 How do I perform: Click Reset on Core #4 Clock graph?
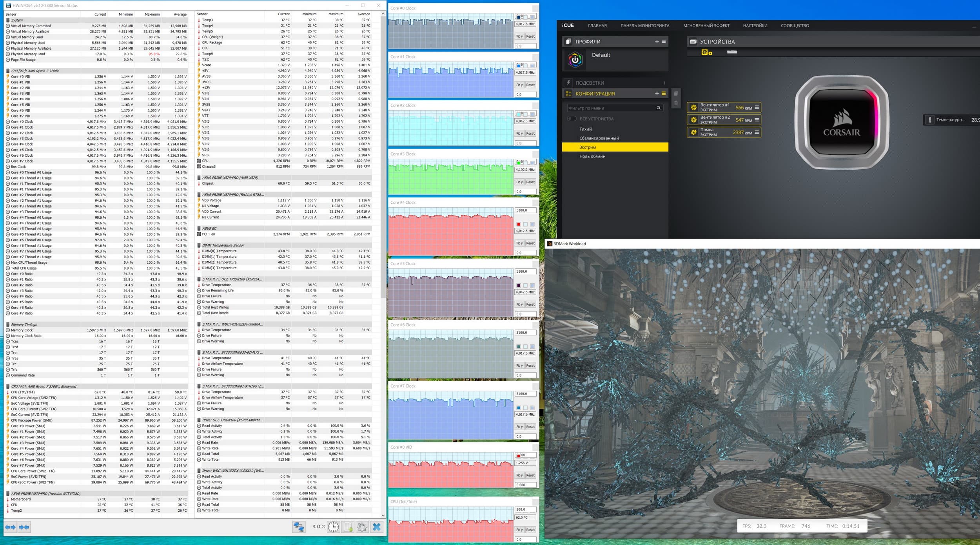tap(530, 243)
